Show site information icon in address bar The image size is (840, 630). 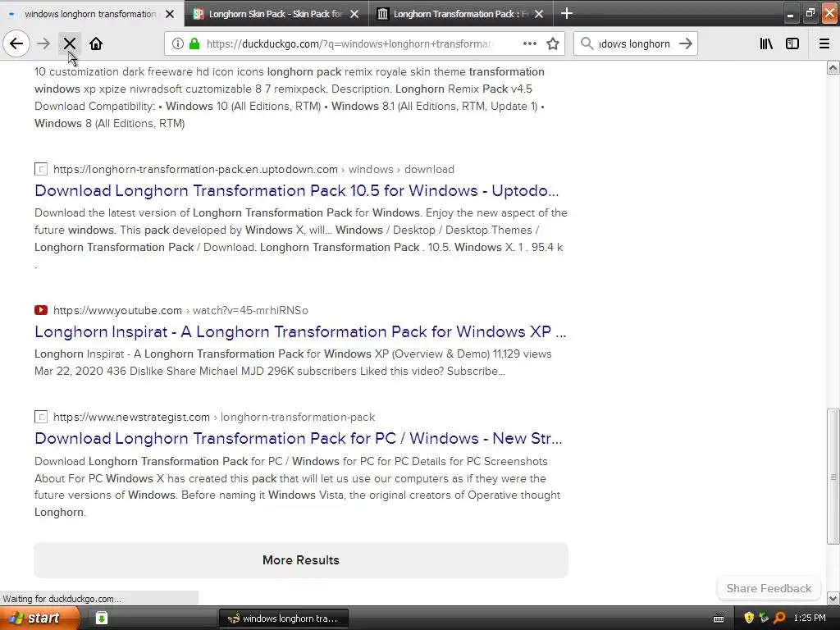(x=178, y=43)
